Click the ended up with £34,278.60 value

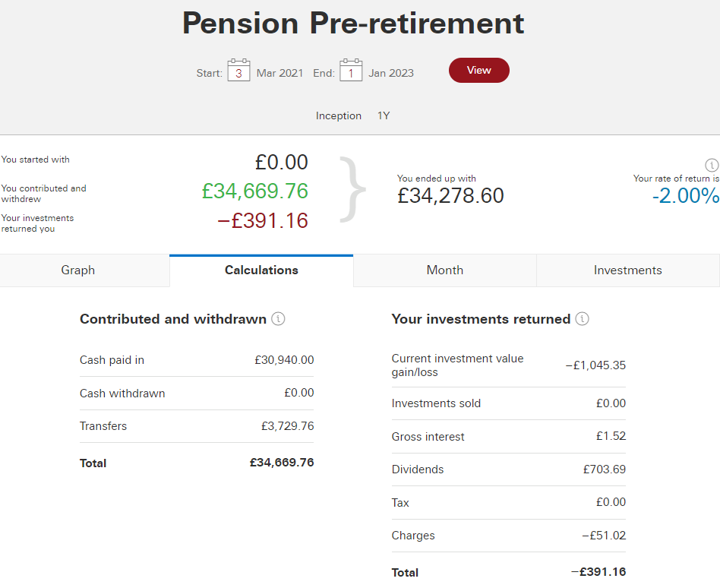coord(450,196)
